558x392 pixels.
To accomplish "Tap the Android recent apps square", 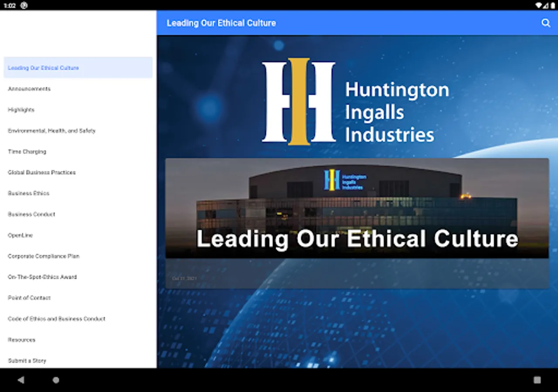I will tap(537, 380).
